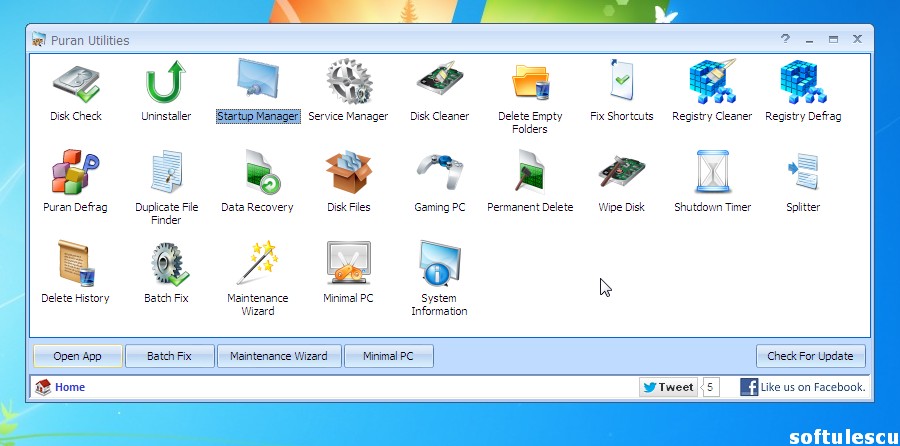The width and height of the screenshot is (900, 446).
Task: Click the Facebook logo icon
Action: click(x=749, y=387)
